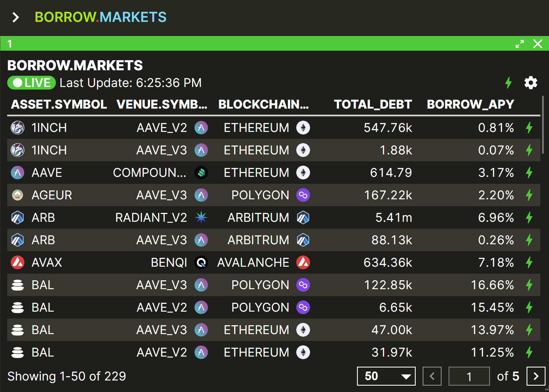Click the BORROW.MARKETS title in top bar
The height and width of the screenshot is (392, 549).
(x=100, y=17)
